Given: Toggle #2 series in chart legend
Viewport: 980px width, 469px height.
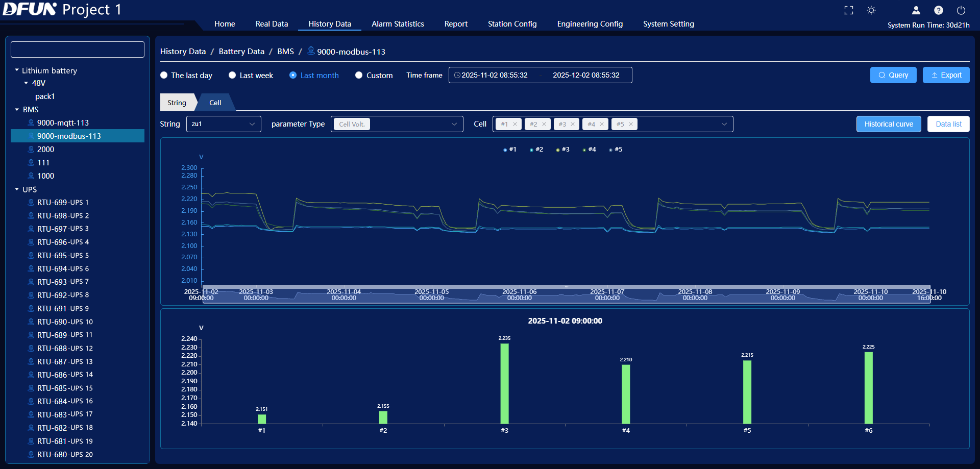Looking at the screenshot, I should pyautogui.click(x=536, y=150).
